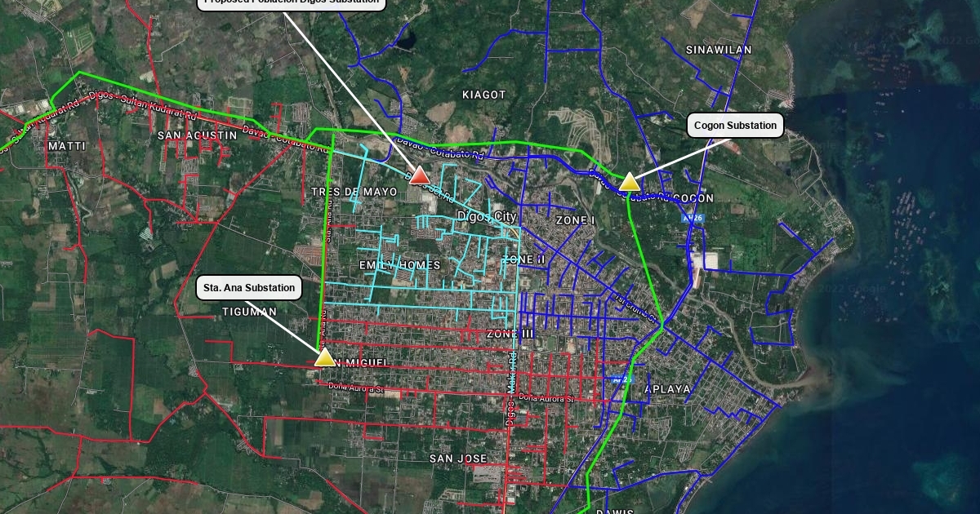Select the yellow Cogon Substation triangle marker
Viewport: 980px width, 514px height.
(x=629, y=183)
